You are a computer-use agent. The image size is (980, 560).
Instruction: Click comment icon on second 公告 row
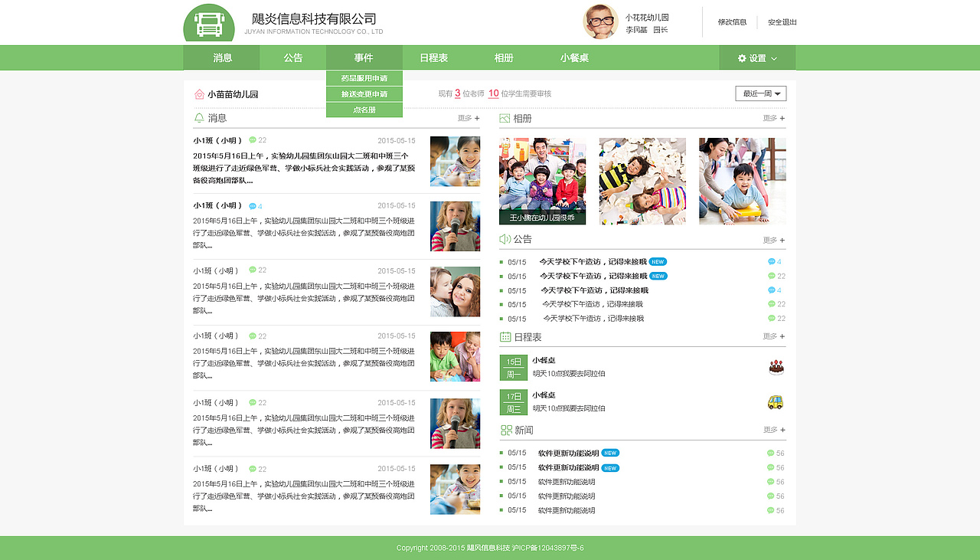pos(772,276)
